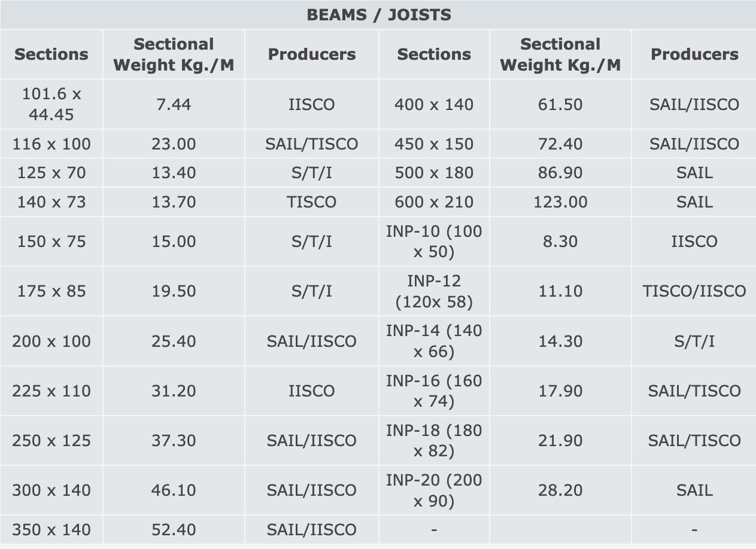The image size is (756, 549).
Task: Click the TISCO/IISCO producer cell
Action: click(x=694, y=291)
